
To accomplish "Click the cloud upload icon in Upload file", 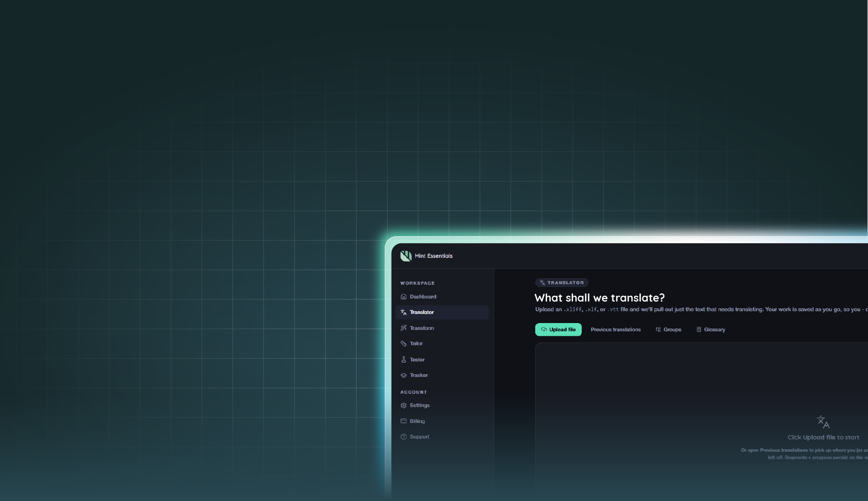I will (544, 329).
